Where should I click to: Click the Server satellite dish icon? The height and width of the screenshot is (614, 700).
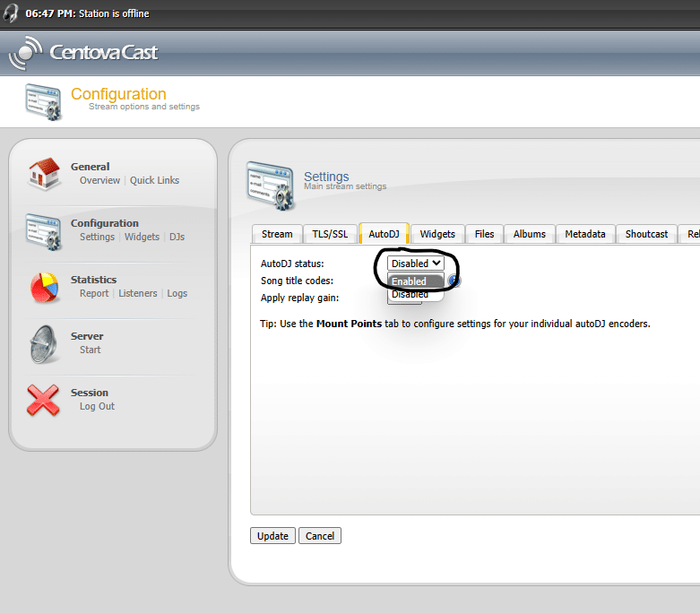[43, 344]
